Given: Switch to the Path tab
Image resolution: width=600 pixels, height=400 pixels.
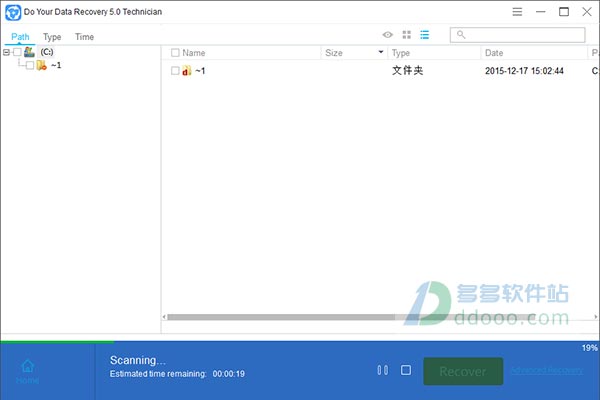Looking at the screenshot, I should click(20, 37).
